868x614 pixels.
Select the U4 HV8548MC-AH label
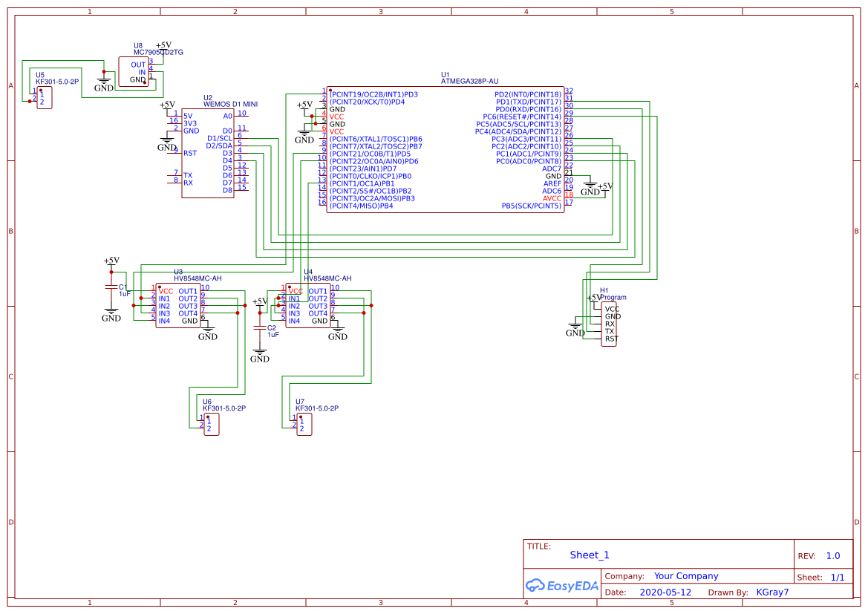pyautogui.click(x=327, y=278)
